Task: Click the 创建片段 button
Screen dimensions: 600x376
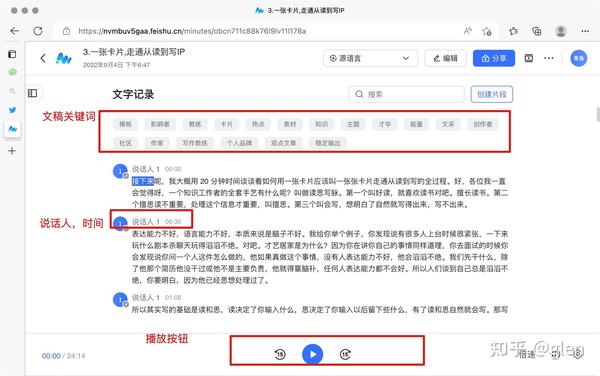Action: tap(492, 94)
